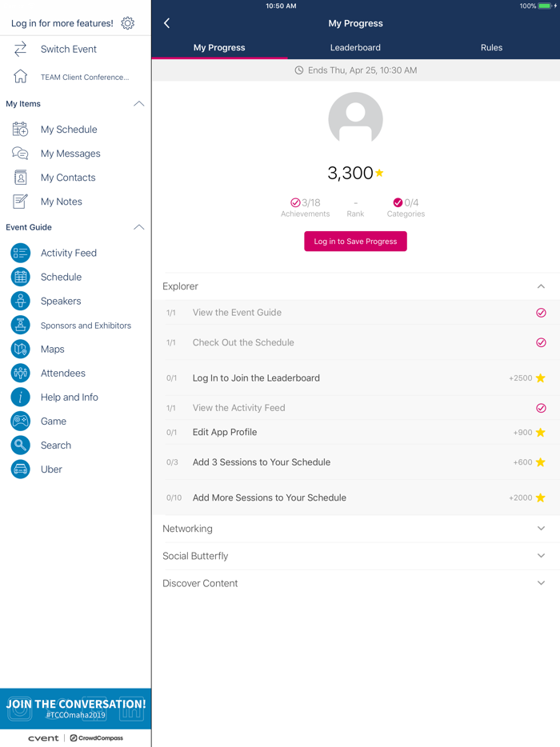Click check mark for Check Out the Schedule
This screenshot has width=560, height=747.
pyautogui.click(x=541, y=342)
